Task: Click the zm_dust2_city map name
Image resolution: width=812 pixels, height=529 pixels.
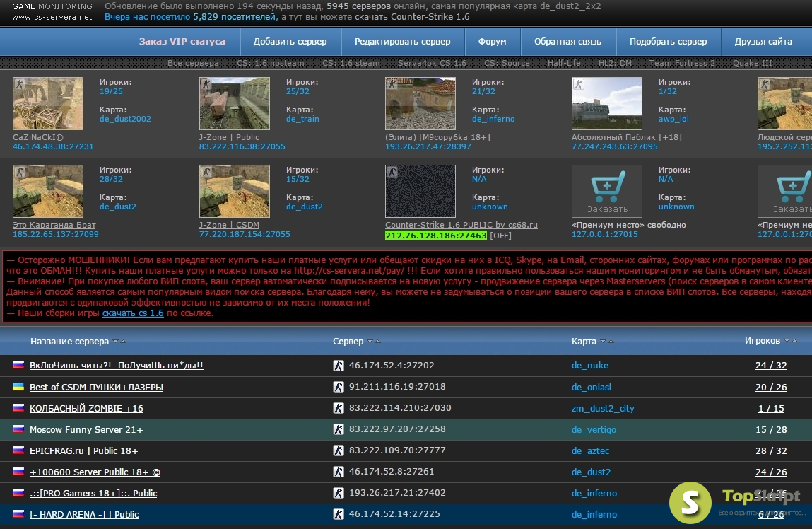Action: pos(603,408)
